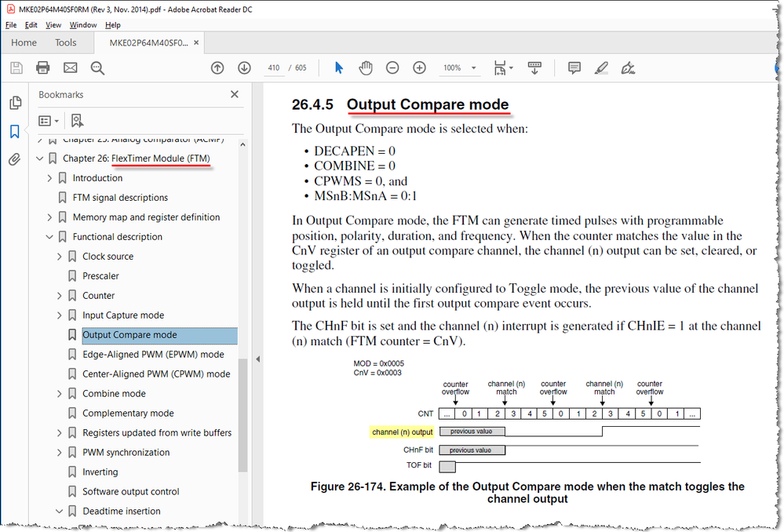The image size is (784, 532).
Task: Expand the Counter bookmark
Action: (x=59, y=296)
